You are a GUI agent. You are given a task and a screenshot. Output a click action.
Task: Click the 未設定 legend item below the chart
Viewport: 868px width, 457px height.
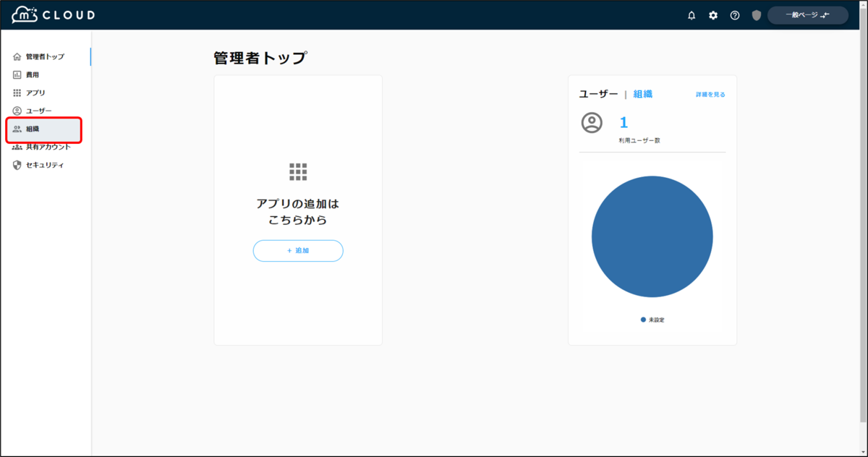[654, 319]
